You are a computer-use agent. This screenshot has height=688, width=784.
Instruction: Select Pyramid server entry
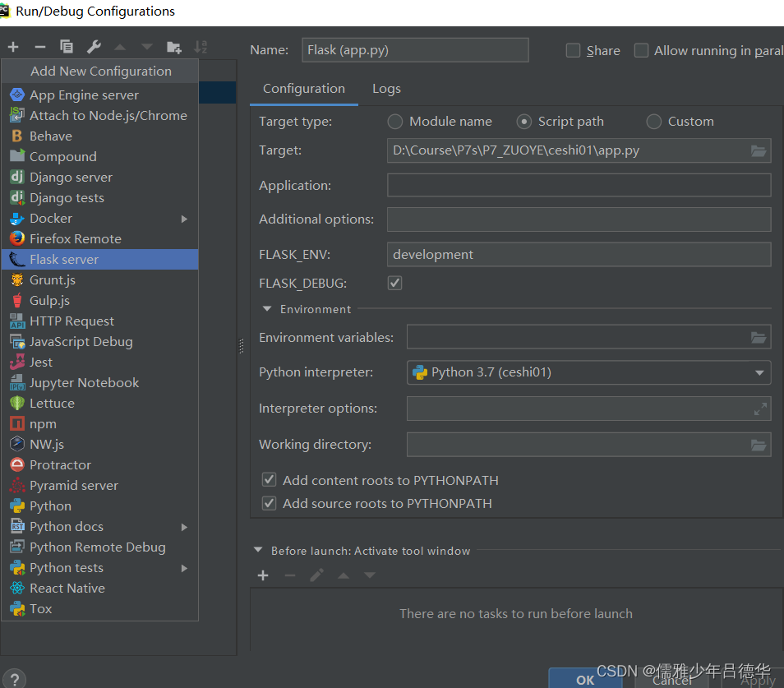pos(100,486)
